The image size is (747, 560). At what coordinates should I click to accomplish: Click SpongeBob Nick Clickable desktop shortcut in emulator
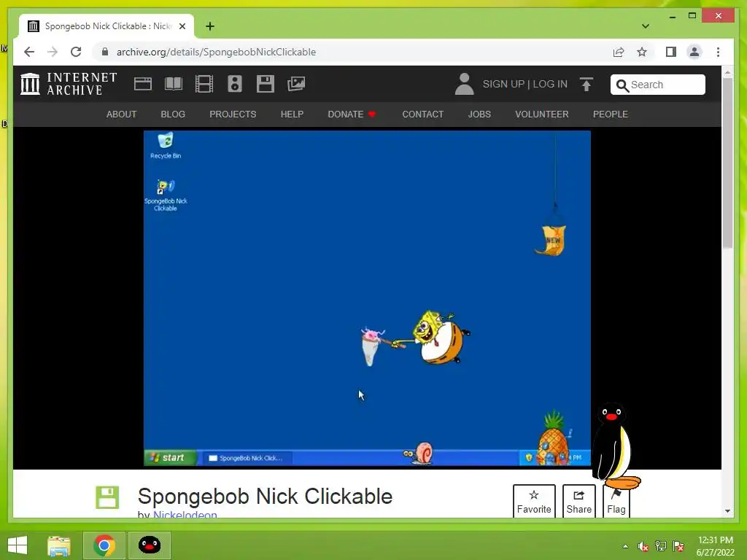click(166, 195)
